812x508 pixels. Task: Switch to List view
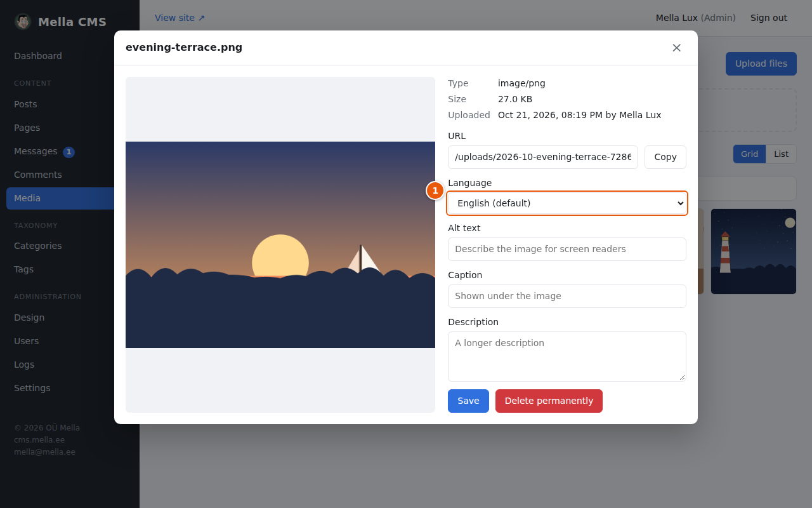(x=781, y=154)
